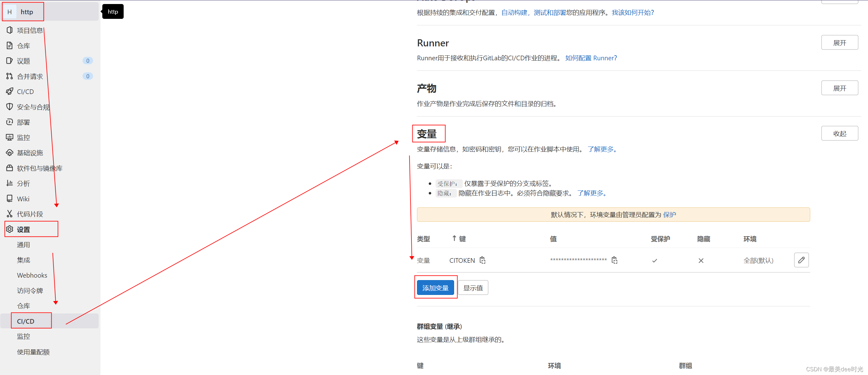Open the 如何配置 Runner? link
The height and width of the screenshot is (375, 868).
[591, 58]
